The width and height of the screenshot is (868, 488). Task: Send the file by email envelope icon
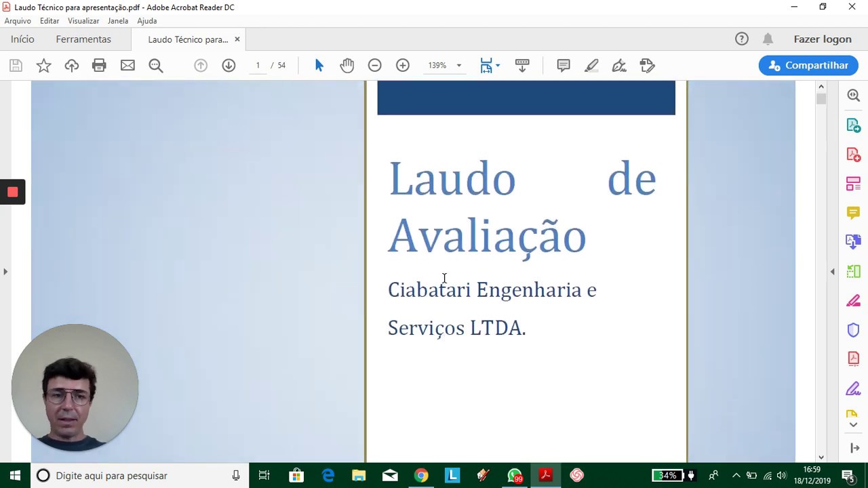(x=127, y=66)
